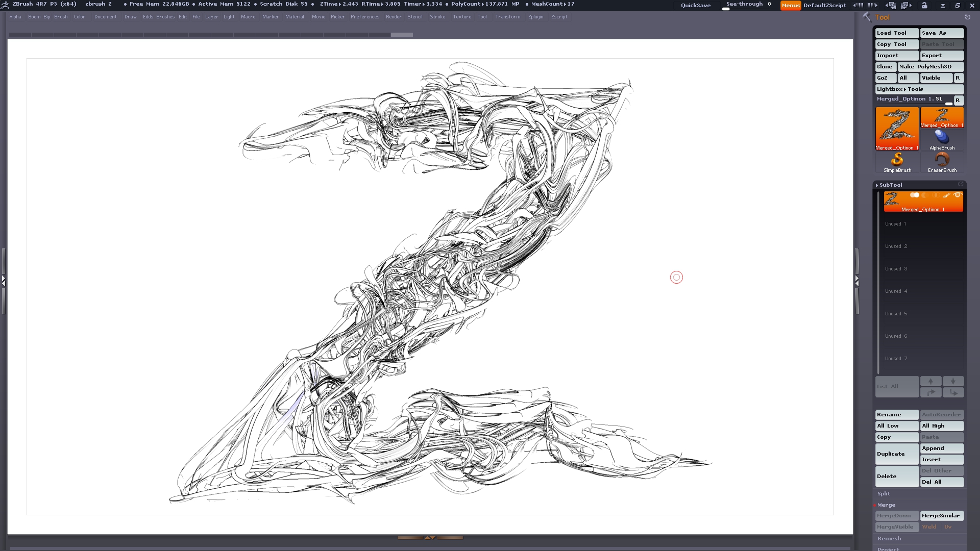Viewport: 980px width, 551px height.
Task: Click the See-through slider
Action: (748, 5)
